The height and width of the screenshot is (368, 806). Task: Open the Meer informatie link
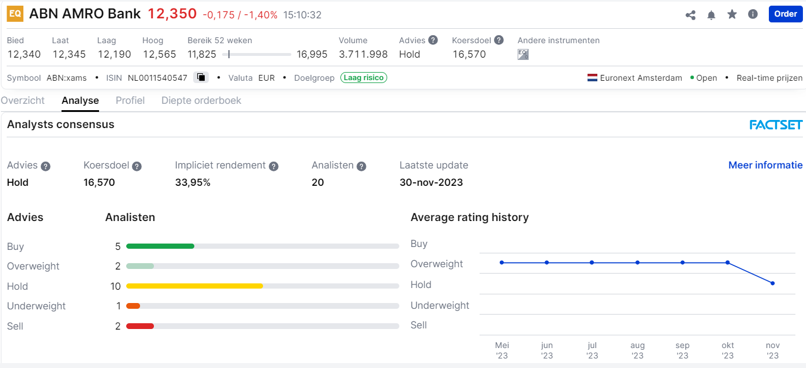[x=765, y=165]
